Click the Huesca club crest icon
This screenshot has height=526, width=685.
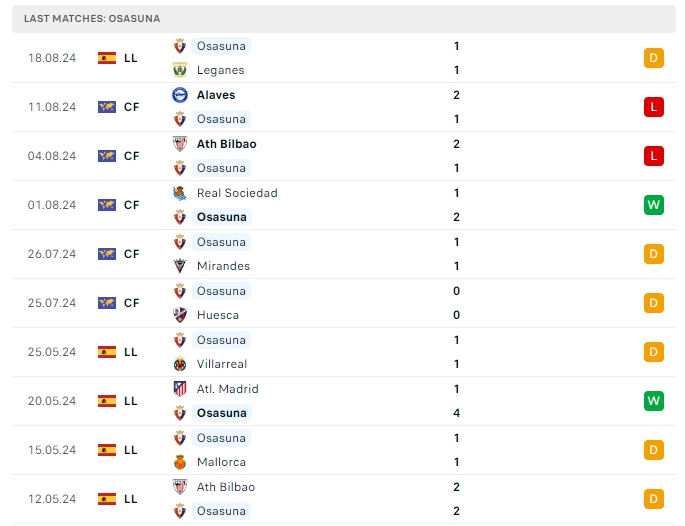[x=180, y=315]
